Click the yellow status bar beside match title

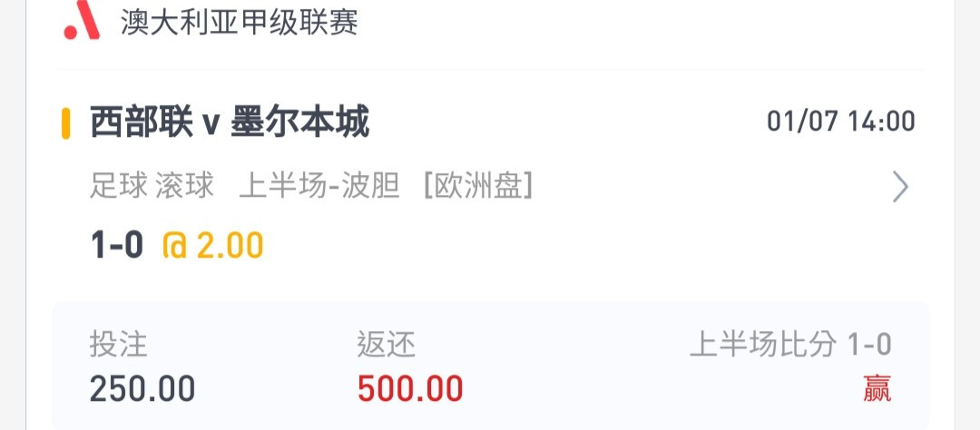[65, 123]
